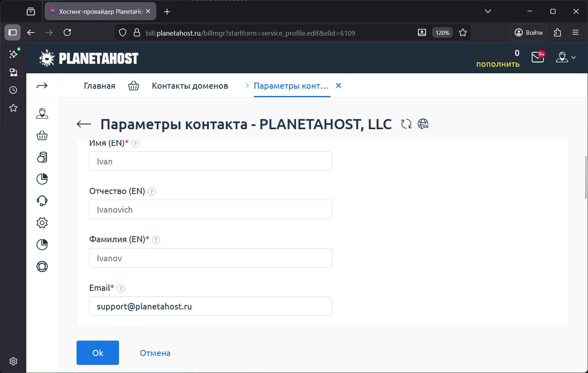Click the globe link icon near the heading
This screenshot has height=373, width=588.
[424, 124]
